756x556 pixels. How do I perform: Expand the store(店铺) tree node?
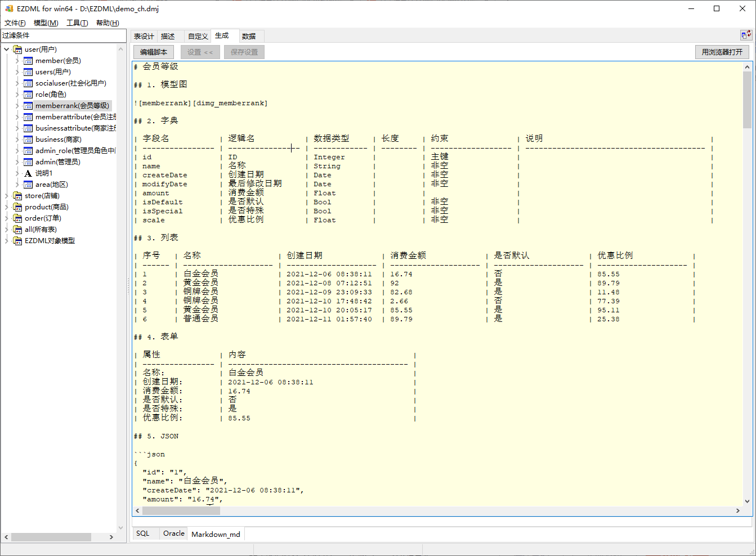click(7, 196)
